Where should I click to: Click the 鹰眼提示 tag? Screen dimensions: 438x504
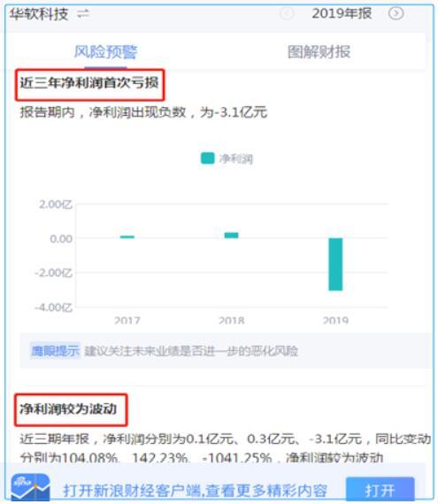55,351
